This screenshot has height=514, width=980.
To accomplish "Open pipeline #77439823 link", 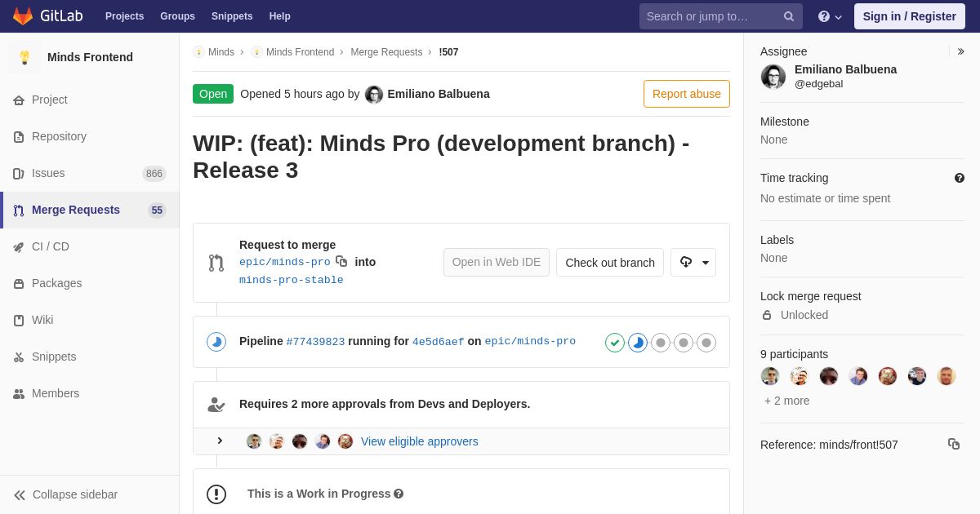I will pyautogui.click(x=315, y=342).
